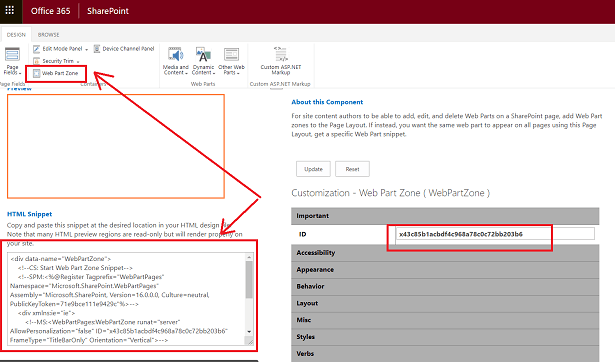The width and height of the screenshot is (615, 362).
Task: Click the snippet box vertical scrollbar thumb
Action: tap(249, 280)
